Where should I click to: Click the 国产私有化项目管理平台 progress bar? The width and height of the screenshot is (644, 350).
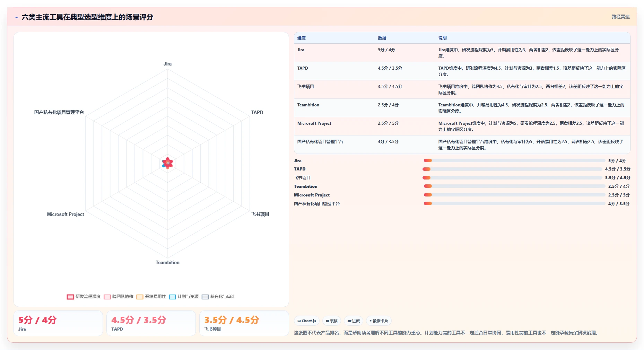pyautogui.click(x=514, y=203)
